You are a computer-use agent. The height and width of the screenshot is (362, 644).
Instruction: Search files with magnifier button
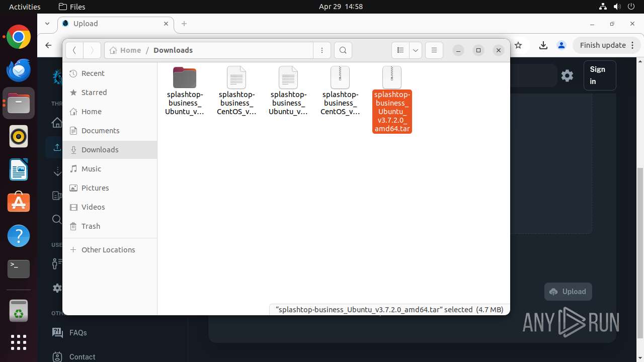[343, 50]
